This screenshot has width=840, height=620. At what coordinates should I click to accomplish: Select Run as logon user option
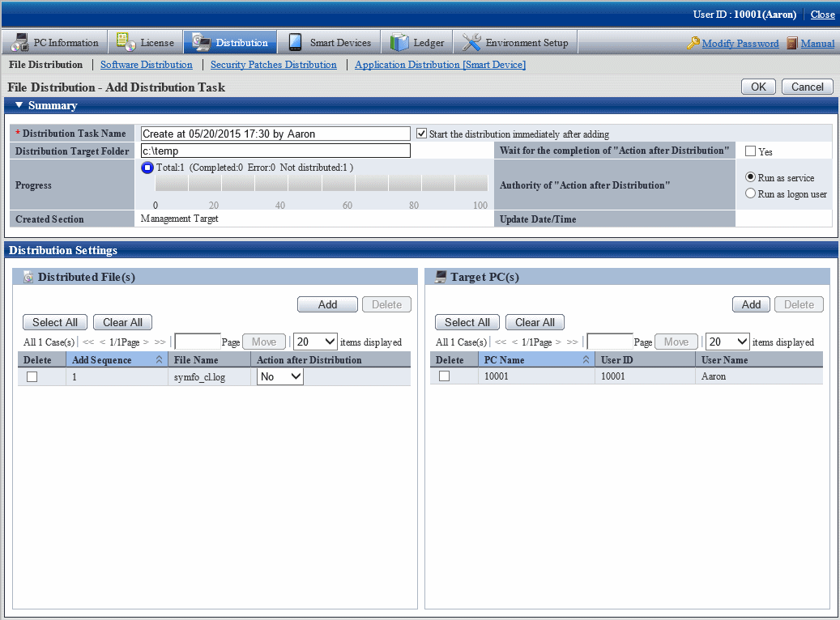tap(750, 193)
